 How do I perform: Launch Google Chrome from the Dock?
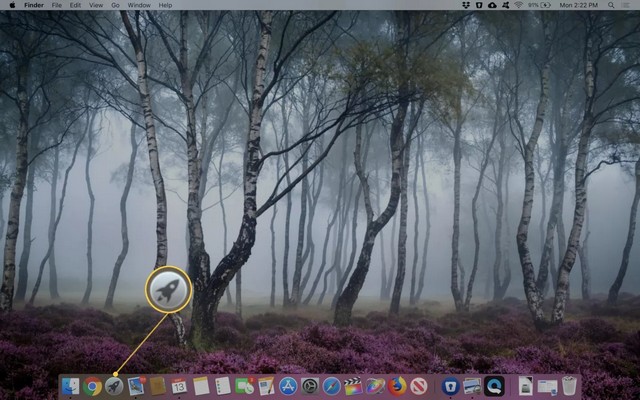click(92, 386)
